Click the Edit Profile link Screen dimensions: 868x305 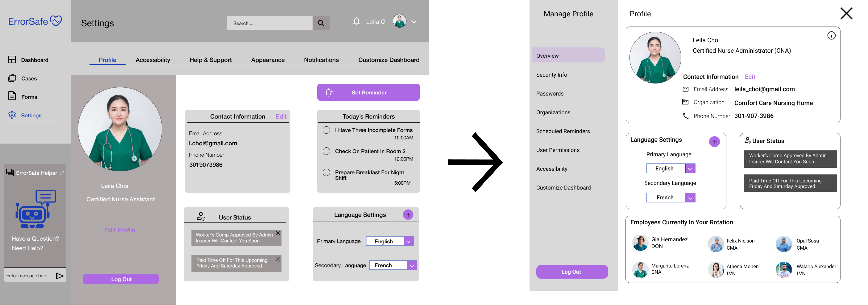point(120,230)
